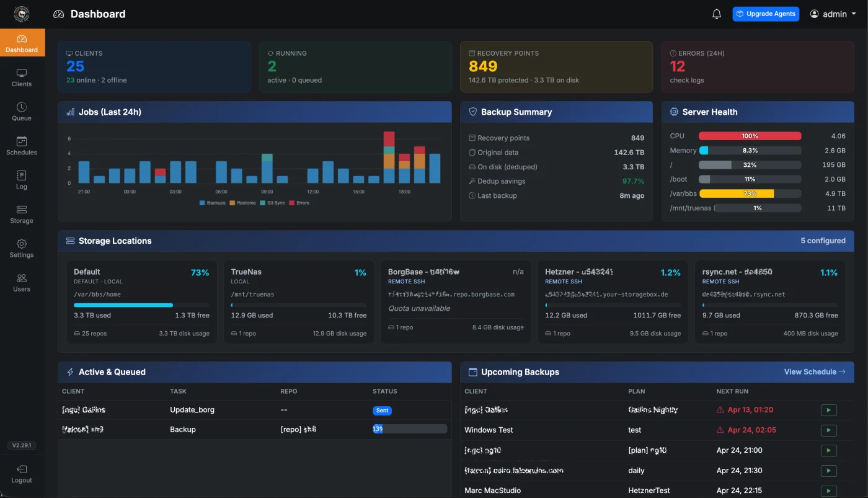Toggle the Backups legend entry in chart

[213, 203]
